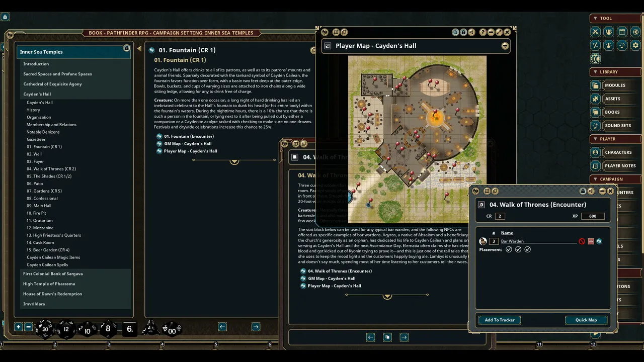Toggle the first Placement checkmark

click(509, 249)
